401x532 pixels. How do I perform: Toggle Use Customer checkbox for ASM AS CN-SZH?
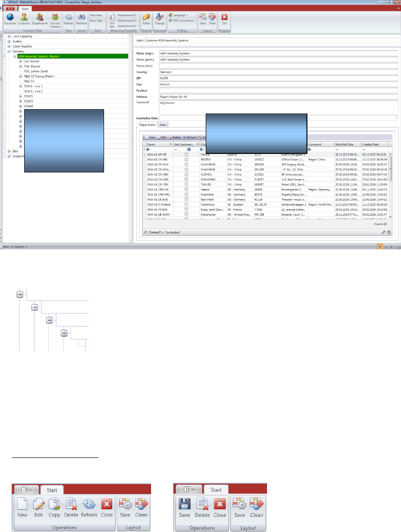[x=186, y=174]
